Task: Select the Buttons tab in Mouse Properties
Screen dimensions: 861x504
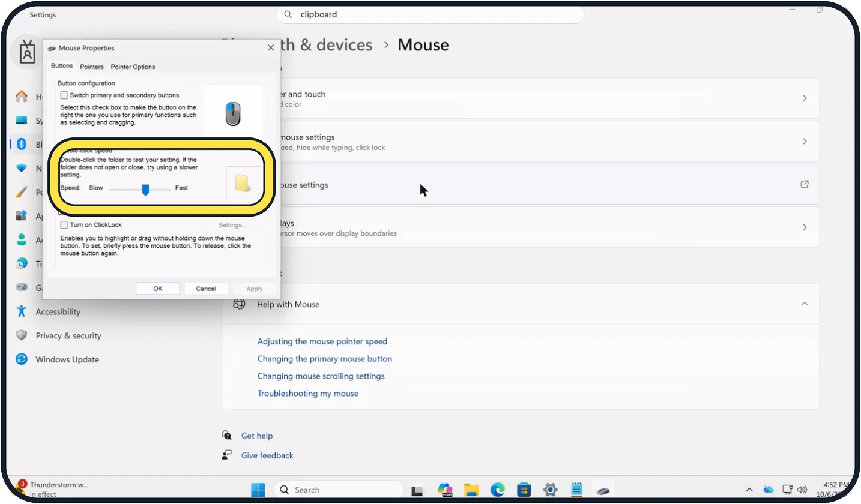Action: click(62, 66)
